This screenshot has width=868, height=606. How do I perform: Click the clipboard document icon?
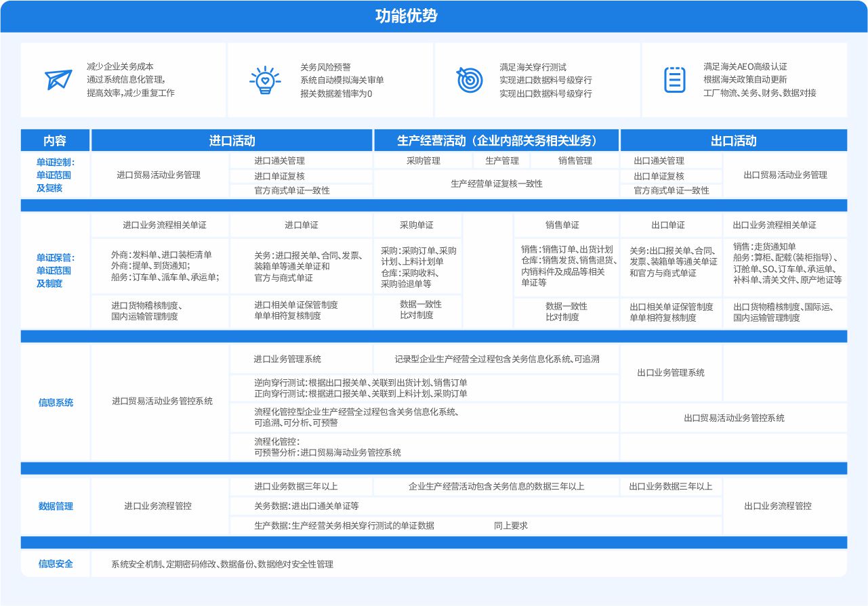coord(674,79)
